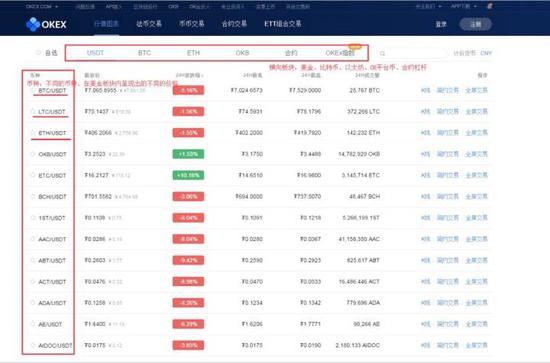Open 全屏交易 for BTC/USDT row
The width and height of the screenshot is (550, 363).
click(476, 90)
